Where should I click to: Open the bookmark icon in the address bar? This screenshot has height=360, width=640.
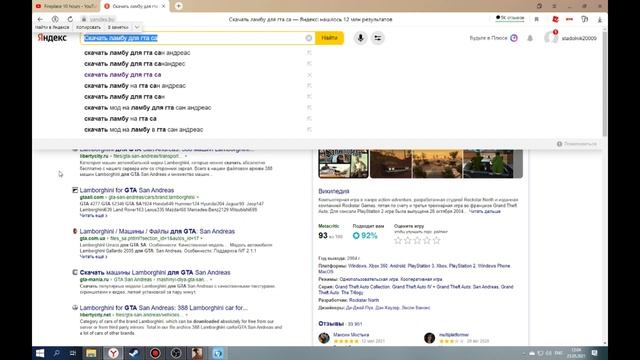537,19
